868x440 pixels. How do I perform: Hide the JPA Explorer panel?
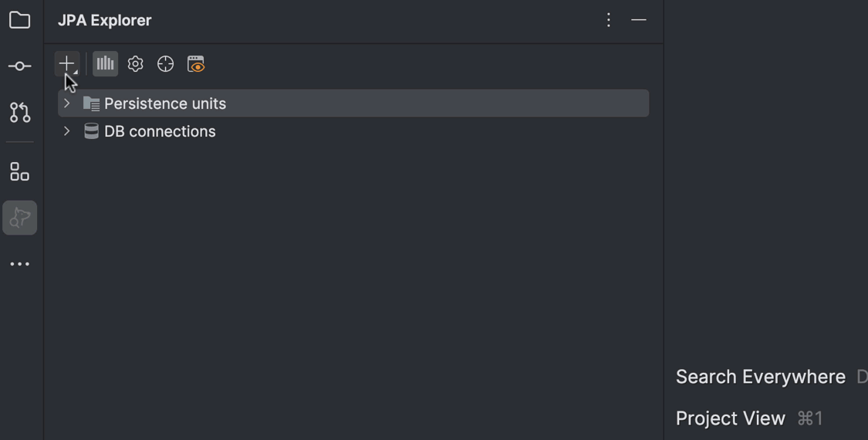639,20
